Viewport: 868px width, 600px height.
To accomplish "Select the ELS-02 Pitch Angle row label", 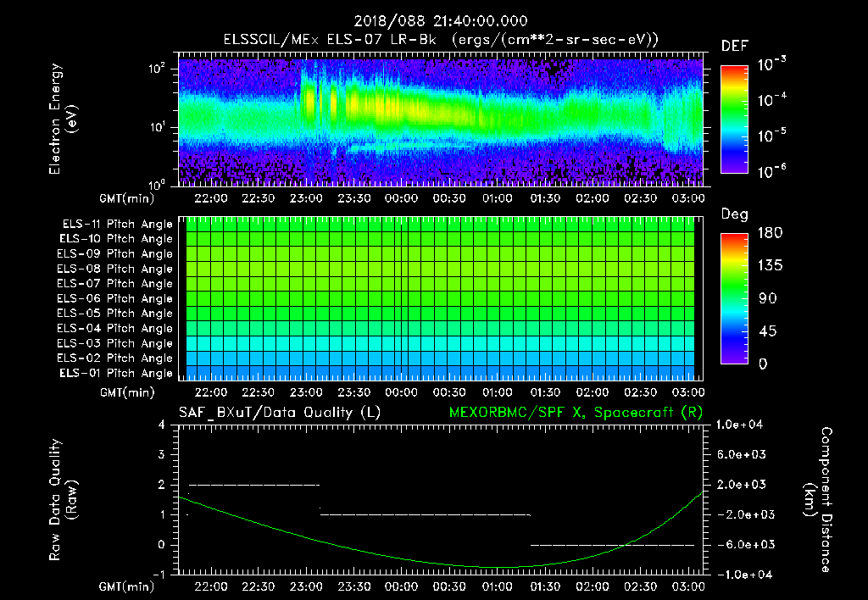I will tap(115, 358).
